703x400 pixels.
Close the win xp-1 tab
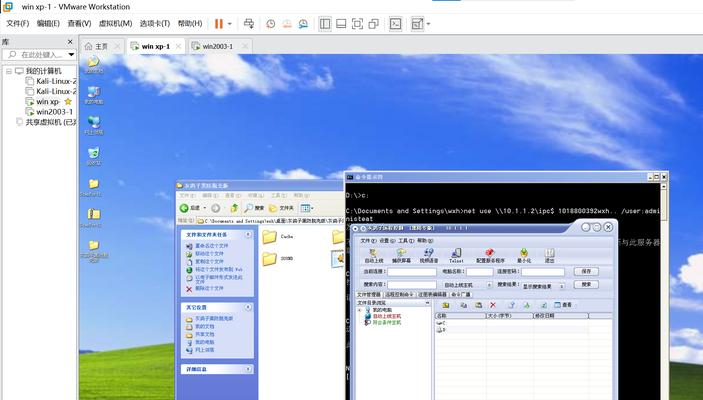click(178, 46)
